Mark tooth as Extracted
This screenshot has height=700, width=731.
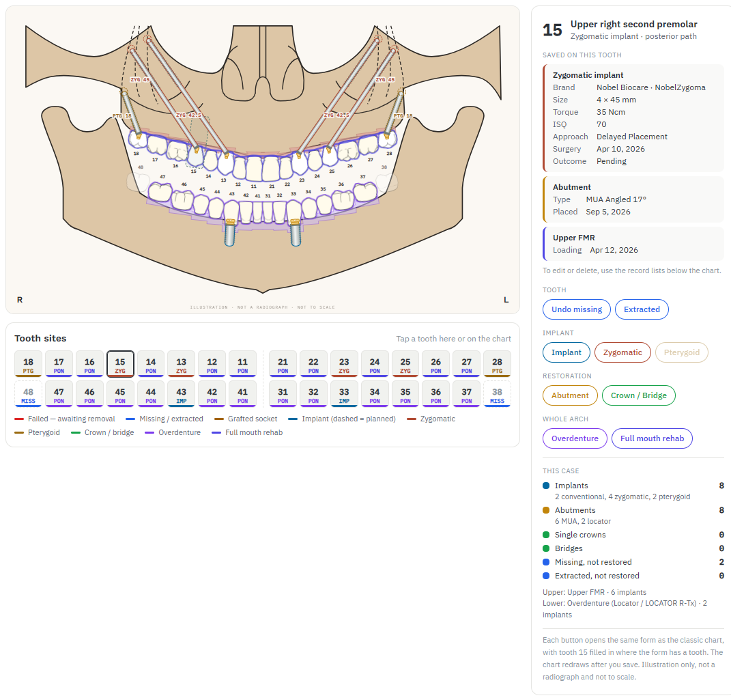pyautogui.click(x=642, y=309)
